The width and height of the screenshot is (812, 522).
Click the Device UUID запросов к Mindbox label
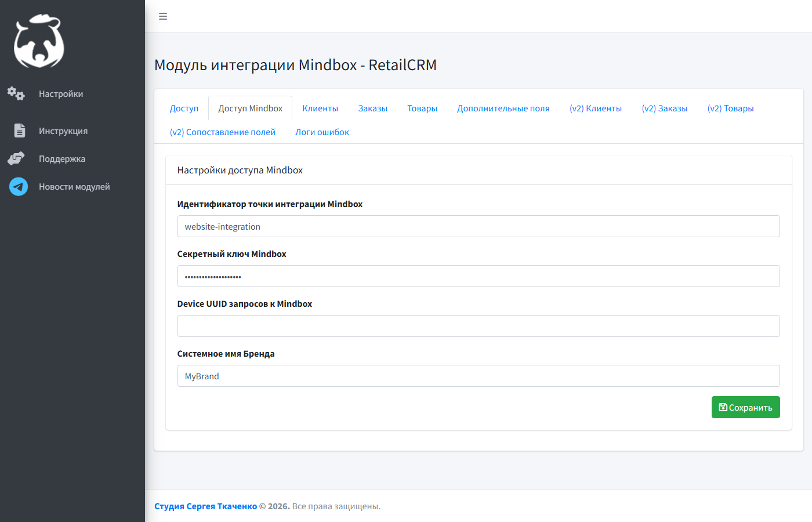(245, 304)
